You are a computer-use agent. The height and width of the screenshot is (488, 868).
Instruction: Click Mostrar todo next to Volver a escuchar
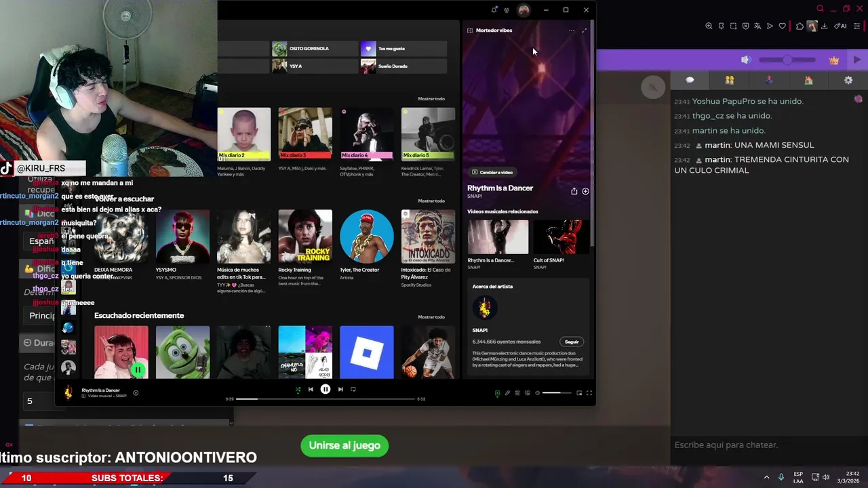point(431,201)
